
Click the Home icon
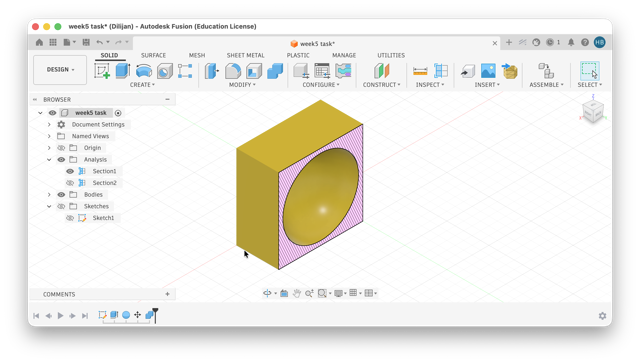[x=39, y=42]
